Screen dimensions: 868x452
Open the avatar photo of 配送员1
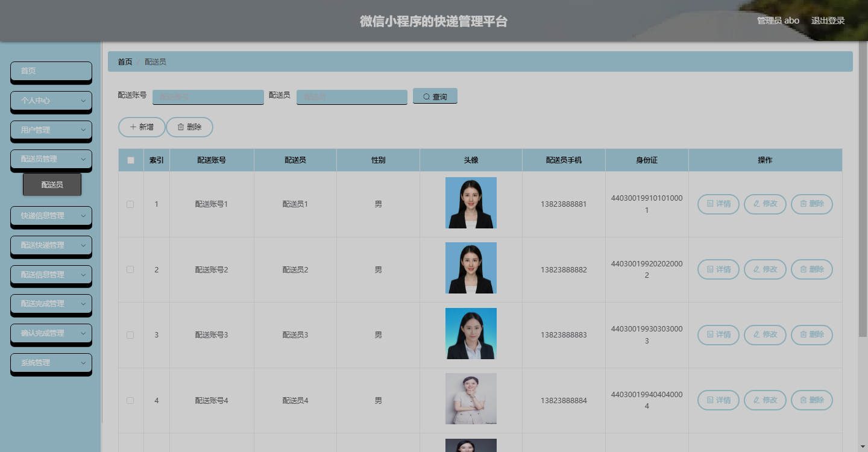click(471, 203)
